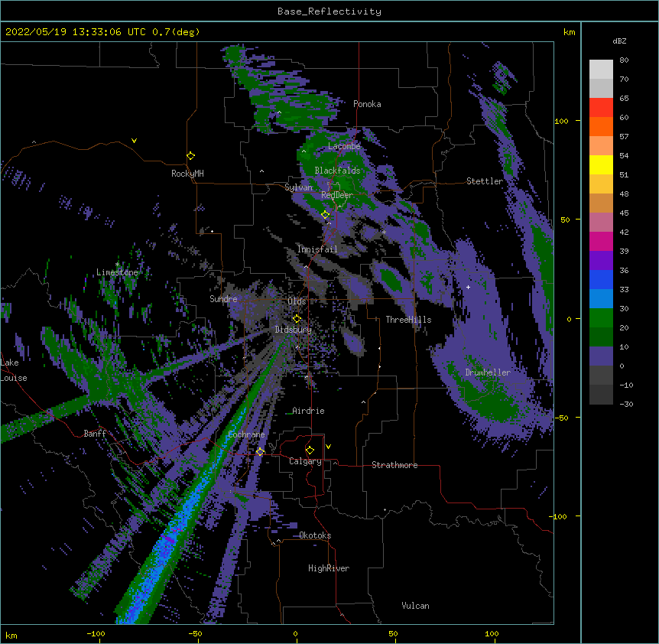Click the Vulcan label
This screenshot has height=644, width=659.
point(415,606)
